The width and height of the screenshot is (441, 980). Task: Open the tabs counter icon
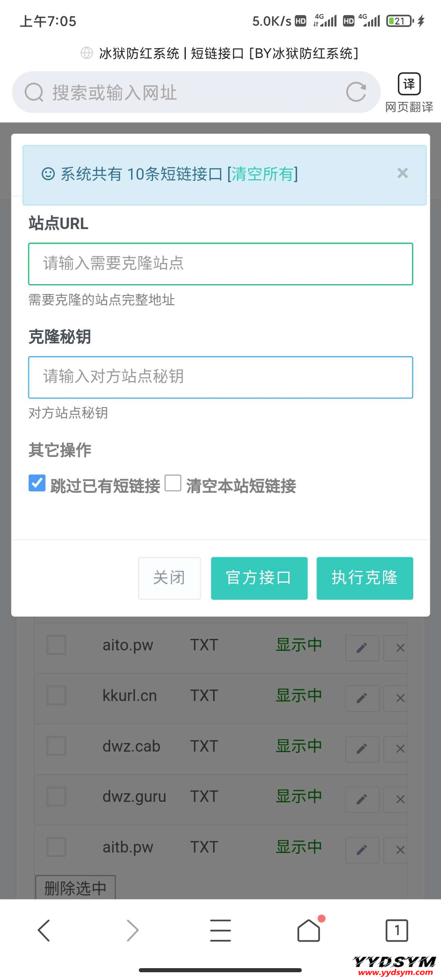coord(396,931)
